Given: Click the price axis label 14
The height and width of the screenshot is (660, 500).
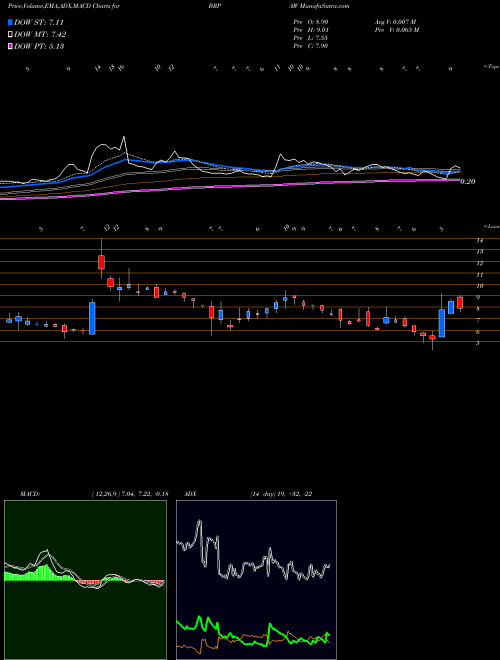Looking at the screenshot, I should coord(479,241).
